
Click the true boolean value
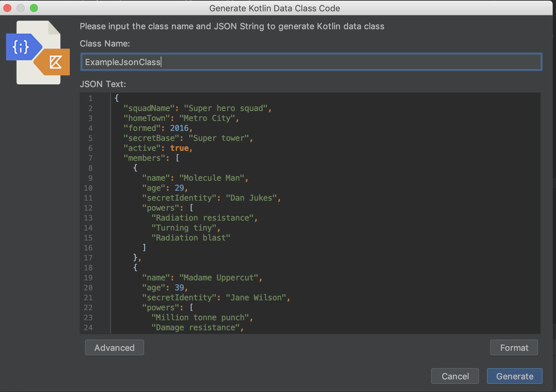(x=179, y=148)
